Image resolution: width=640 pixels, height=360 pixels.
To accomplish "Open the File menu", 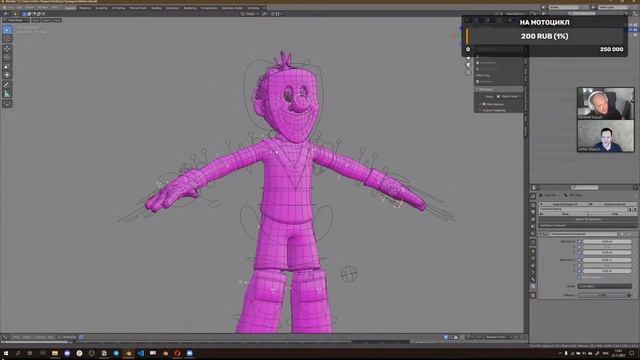I will (11, 8).
